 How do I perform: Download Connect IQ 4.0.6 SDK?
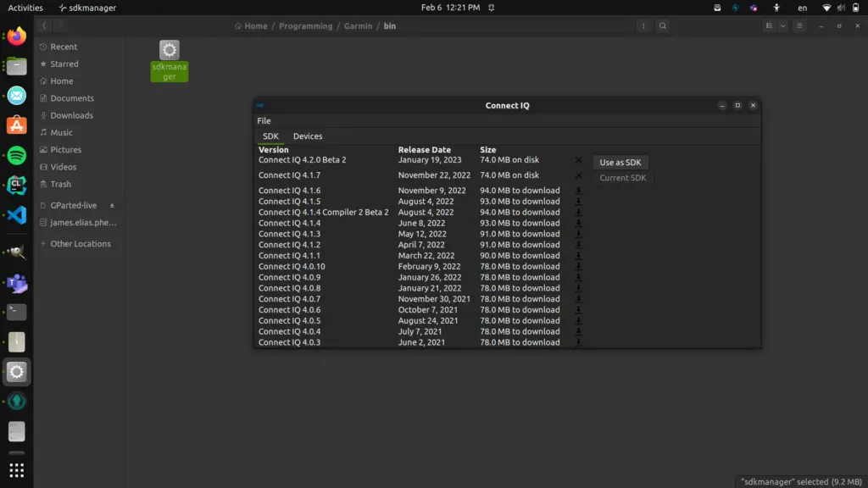[578, 310]
